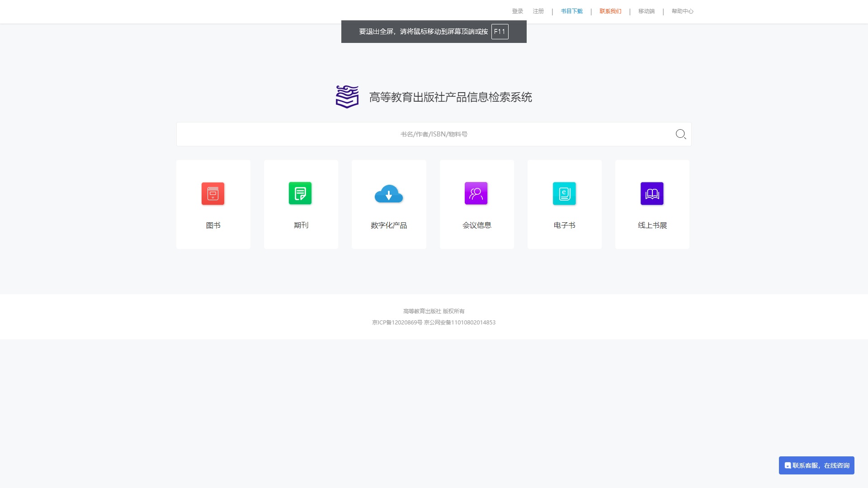Open 书目下载 in the top navigation
Viewport: 868px width, 488px height.
click(572, 11)
